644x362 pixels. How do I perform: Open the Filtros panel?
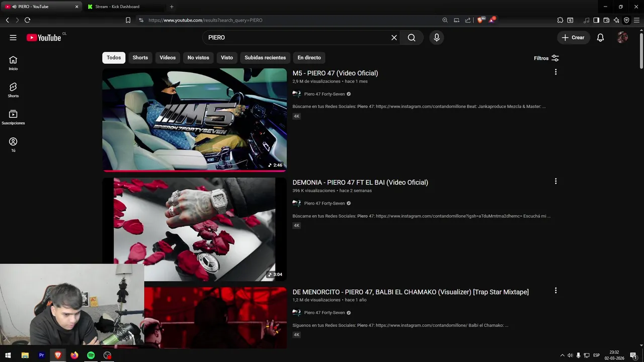click(546, 58)
